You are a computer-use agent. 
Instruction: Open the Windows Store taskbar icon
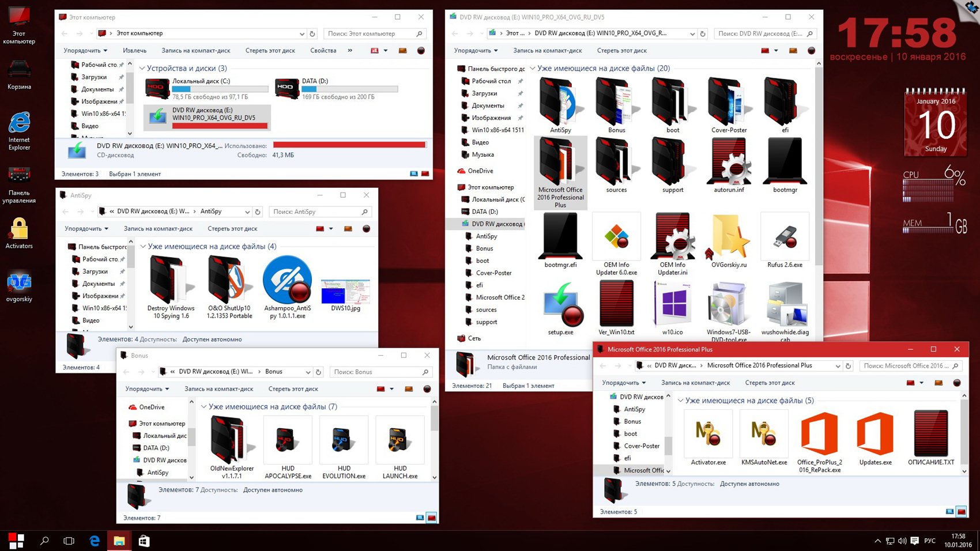pyautogui.click(x=144, y=541)
